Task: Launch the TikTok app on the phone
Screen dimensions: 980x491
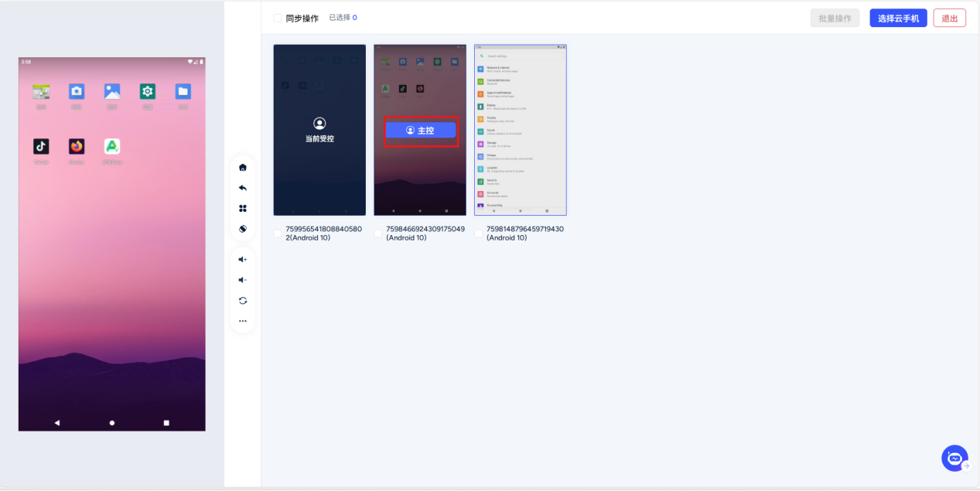Action: [41, 147]
